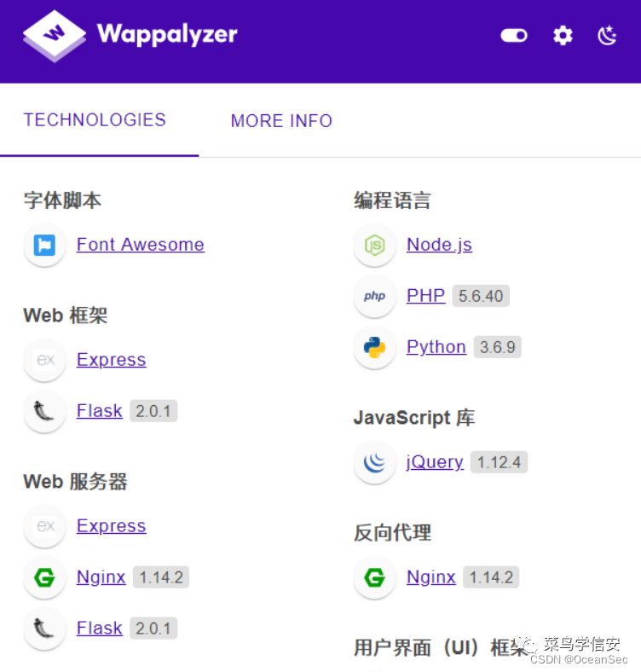Click Nginx 1.14.2 badge under Web 服务器

pos(161,577)
